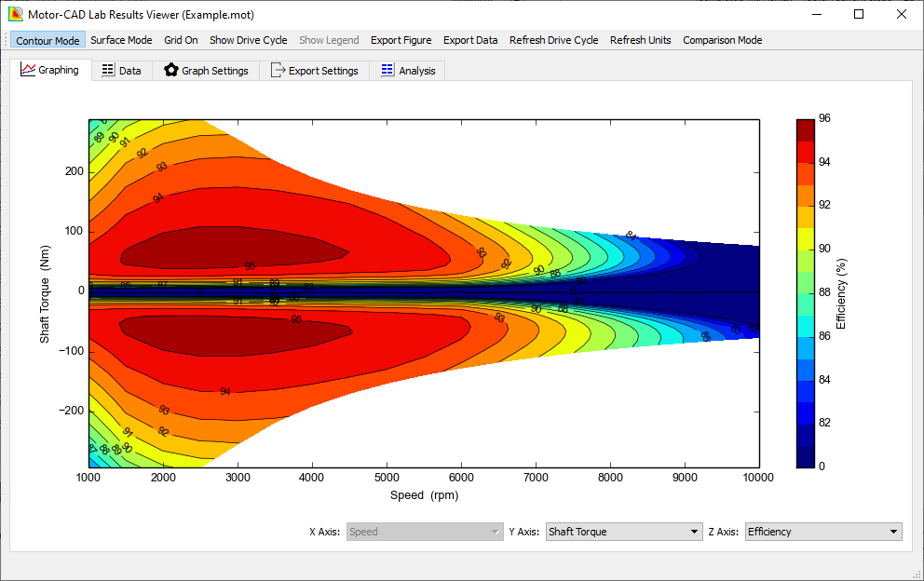Toggle Show Drive Cycle
The width and height of the screenshot is (924, 581).
pyautogui.click(x=249, y=40)
